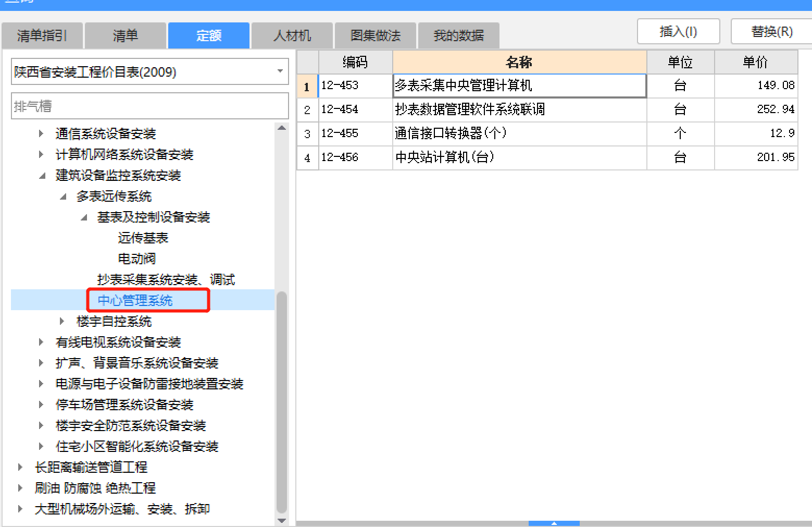Select 停车场管理系统设备安装 tree item
This screenshot has width=812, height=527.
coord(124,405)
